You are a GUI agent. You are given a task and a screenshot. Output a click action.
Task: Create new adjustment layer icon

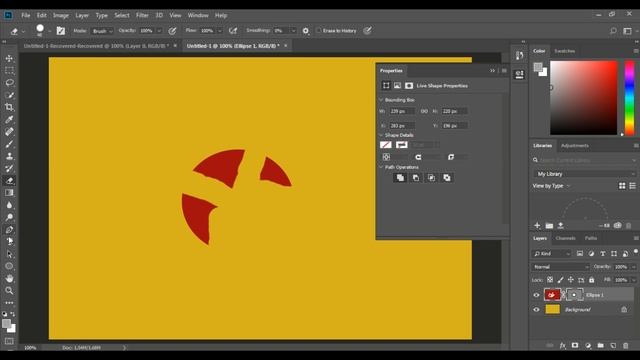coord(588,346)
